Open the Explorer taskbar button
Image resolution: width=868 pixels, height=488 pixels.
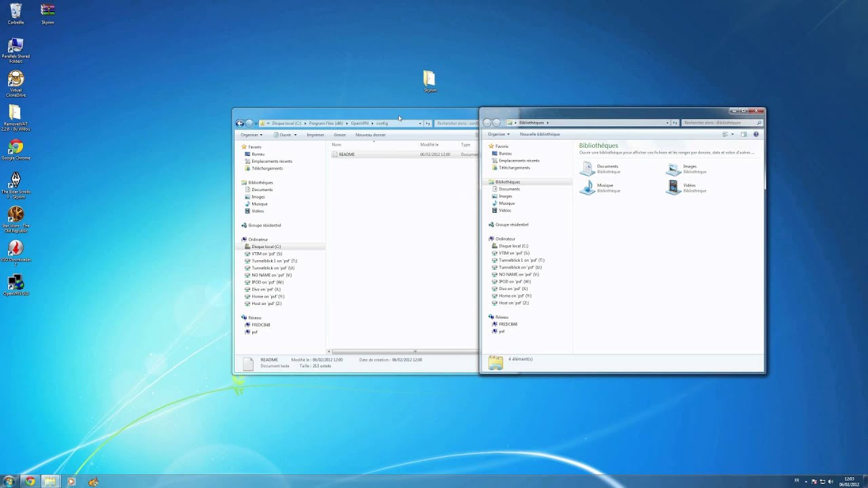pyautogui.click(x=50, y=482)
